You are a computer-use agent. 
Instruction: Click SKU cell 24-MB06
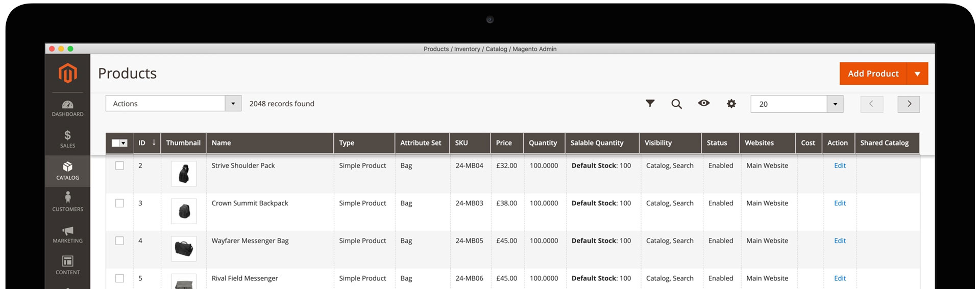[x=469, y=278]
